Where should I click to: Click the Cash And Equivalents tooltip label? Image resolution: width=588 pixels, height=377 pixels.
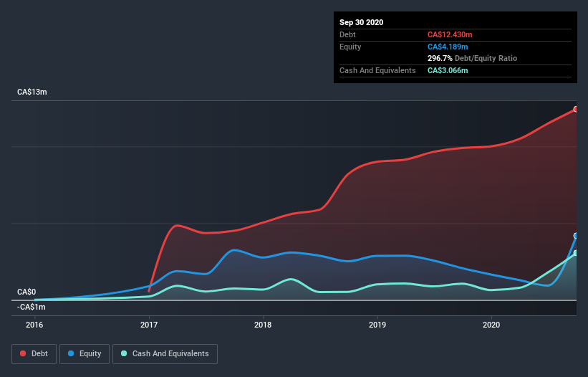pyautogui.click(x=377, y=70)
